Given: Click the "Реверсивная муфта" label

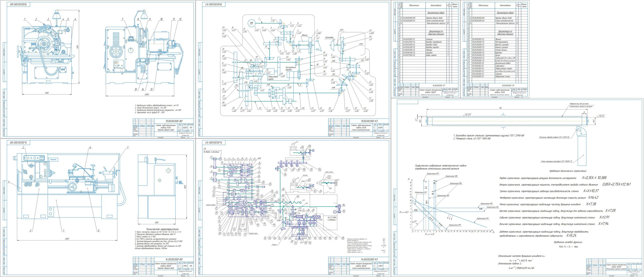Looking at the screenshot, I should (x=273, y=78).
